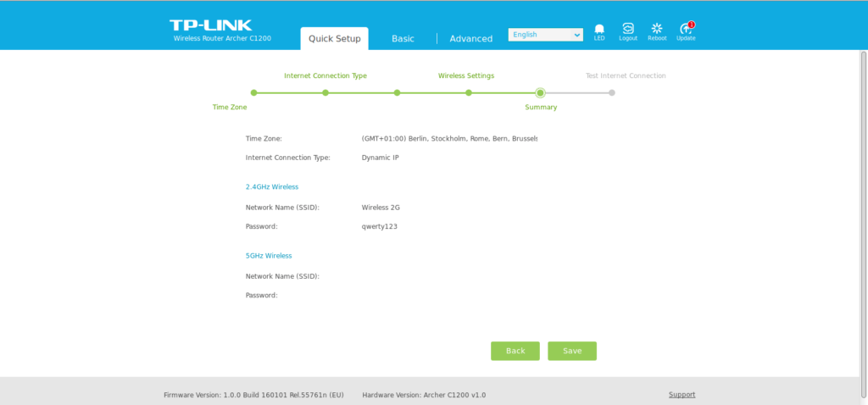Select the Summary step circle
Image resolution: width=868 pixels, height=405 pixels.
click(540, 93)
